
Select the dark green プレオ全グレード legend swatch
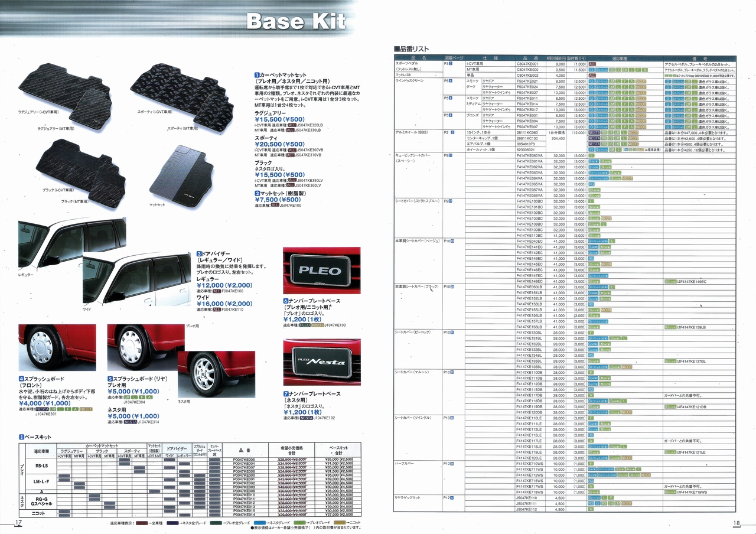215,523
